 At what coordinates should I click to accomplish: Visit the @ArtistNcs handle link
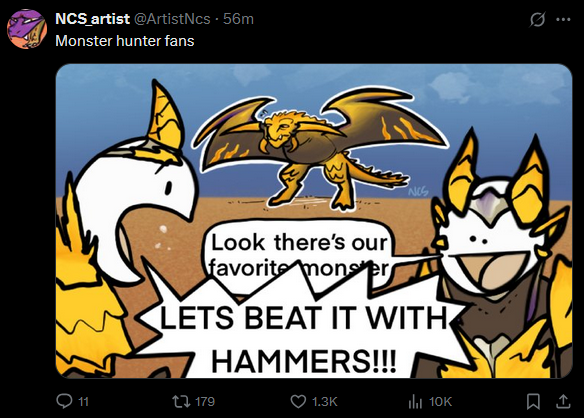coord(172,19)
